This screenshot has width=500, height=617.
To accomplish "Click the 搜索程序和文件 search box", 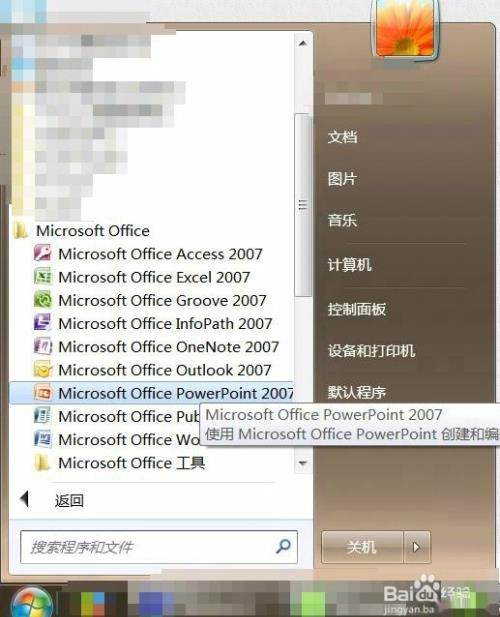I will (x=159, y=547).
